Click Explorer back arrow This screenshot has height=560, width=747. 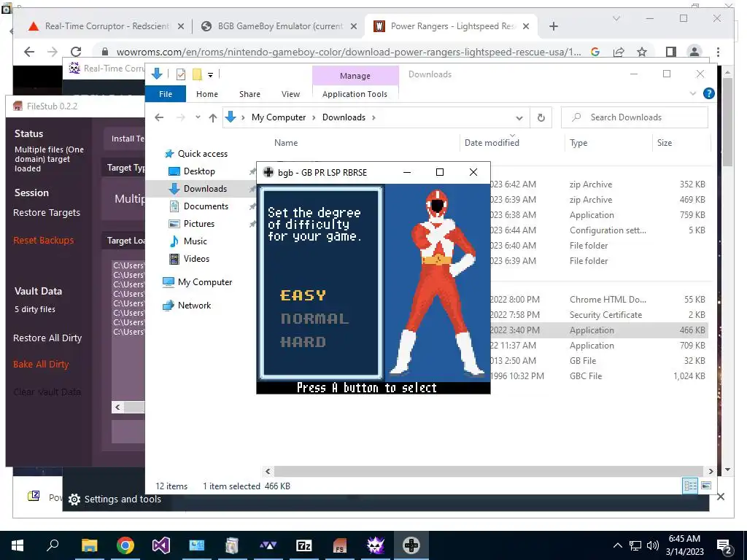coord(159,117)
